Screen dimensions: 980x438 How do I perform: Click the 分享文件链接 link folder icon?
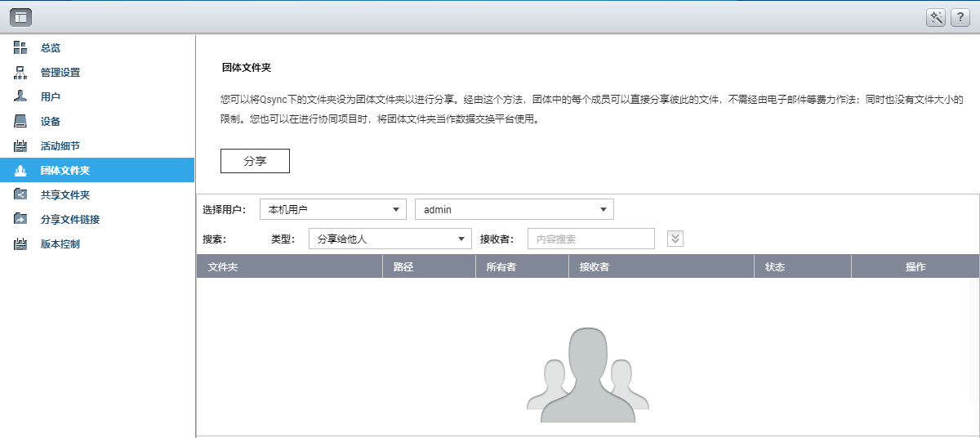coord(21,219)
